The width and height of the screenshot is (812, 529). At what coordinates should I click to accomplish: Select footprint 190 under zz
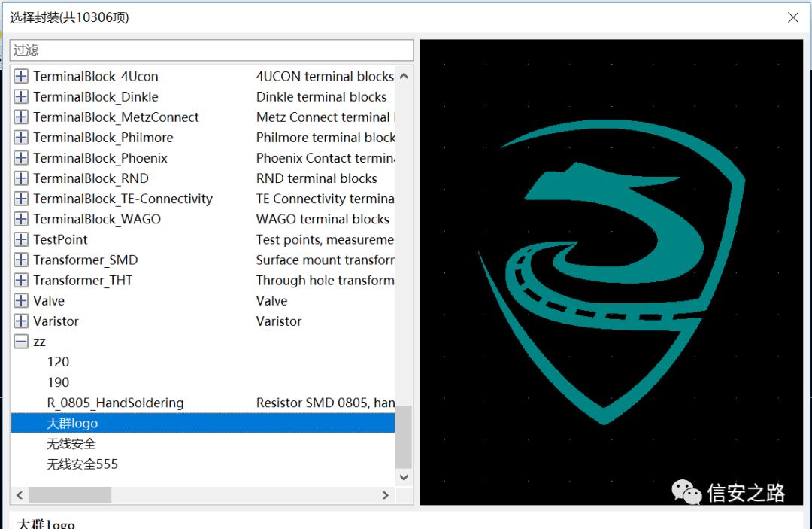[x=58, y=382]
